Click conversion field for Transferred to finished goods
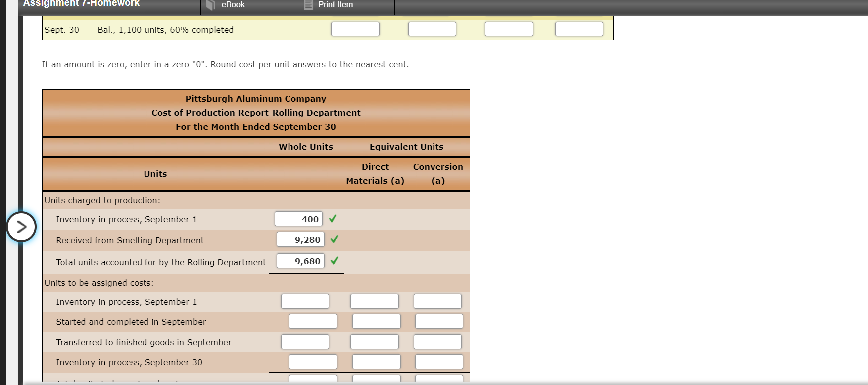 [x=437, y=342]
